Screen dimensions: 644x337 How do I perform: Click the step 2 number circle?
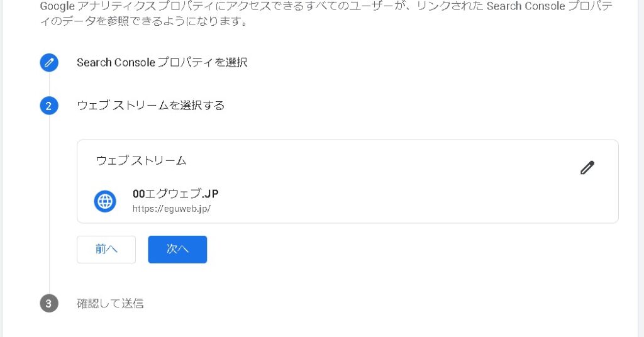49,106
